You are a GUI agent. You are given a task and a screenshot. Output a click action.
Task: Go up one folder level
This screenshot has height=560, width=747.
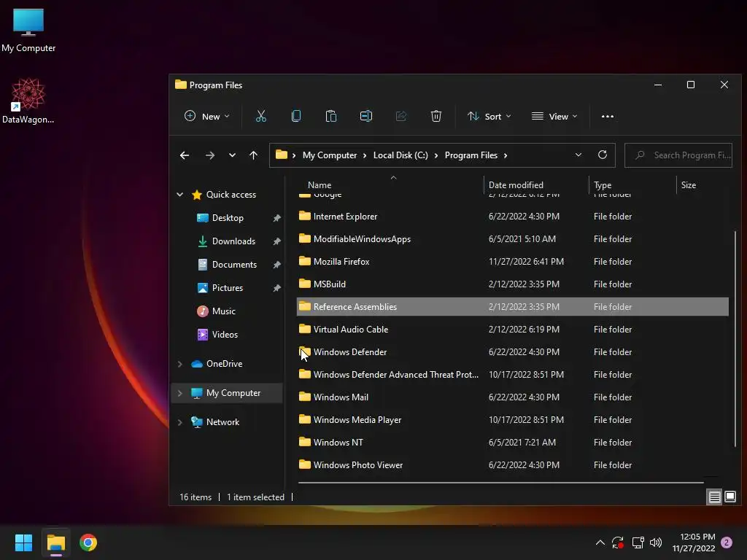pyautogui.click(x=253, y=155)
